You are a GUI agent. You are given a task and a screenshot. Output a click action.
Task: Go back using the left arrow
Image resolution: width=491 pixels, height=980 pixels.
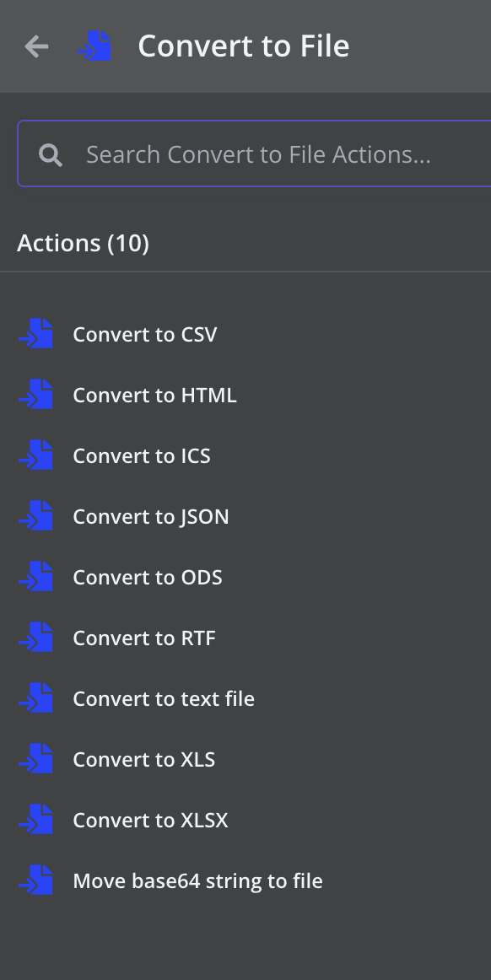tap(36, 46)
